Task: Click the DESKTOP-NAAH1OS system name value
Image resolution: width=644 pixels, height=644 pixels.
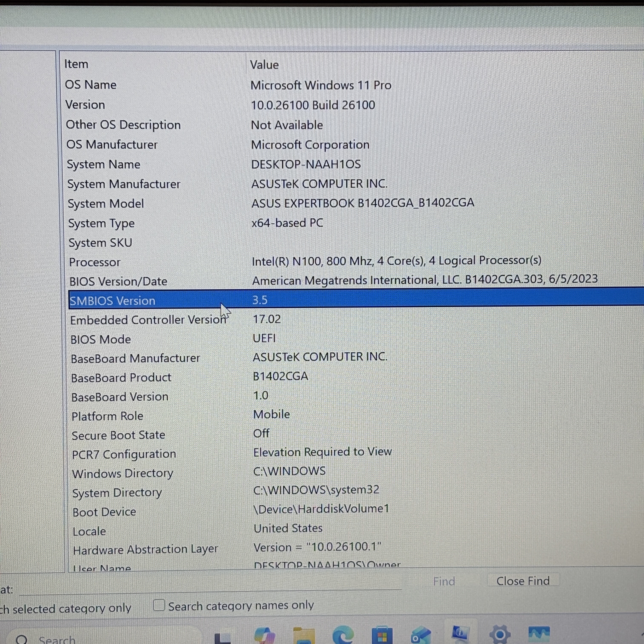Action: tap(306, 164)
